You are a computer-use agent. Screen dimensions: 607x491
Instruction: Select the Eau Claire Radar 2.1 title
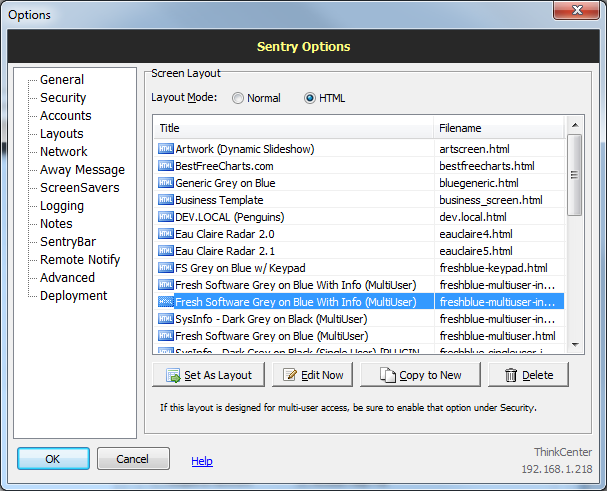click(225, 251)
